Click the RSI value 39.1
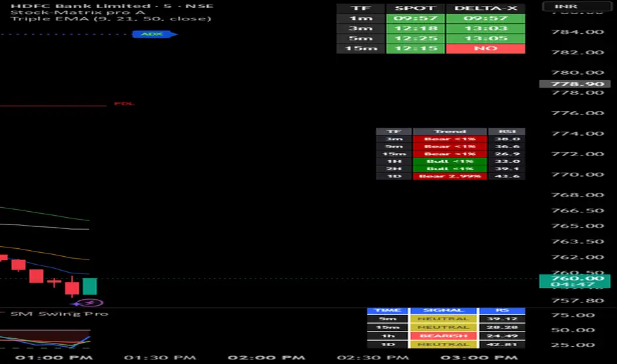 tap(506, 169)
